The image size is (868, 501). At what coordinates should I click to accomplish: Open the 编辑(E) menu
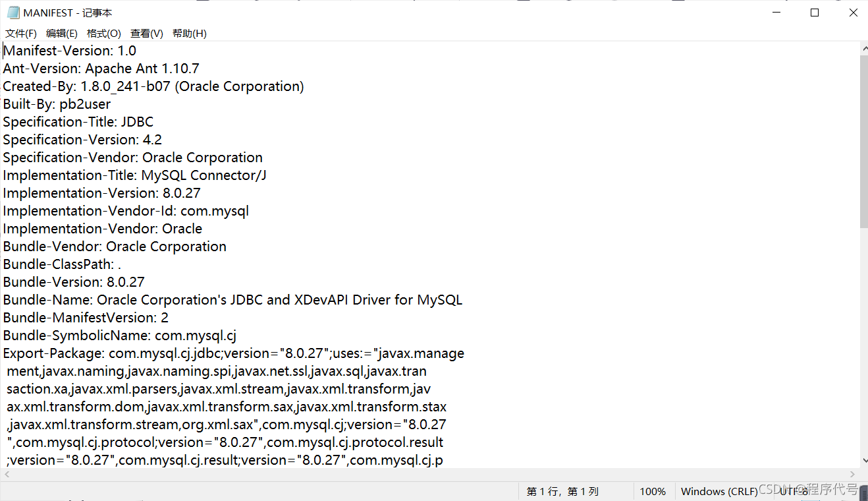[x=62, y=33]
